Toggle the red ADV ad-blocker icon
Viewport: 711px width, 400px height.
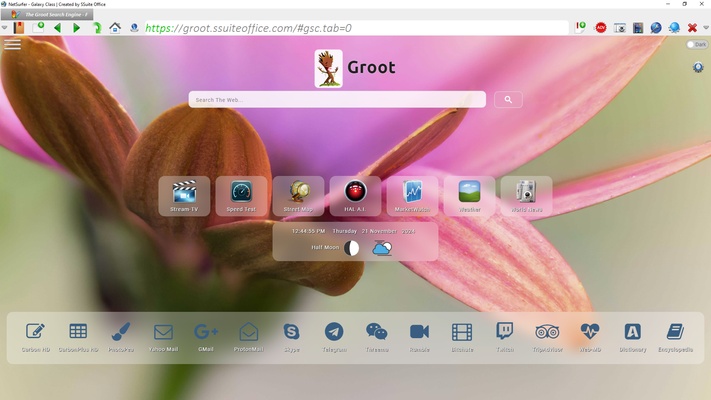tap(601, 28)
